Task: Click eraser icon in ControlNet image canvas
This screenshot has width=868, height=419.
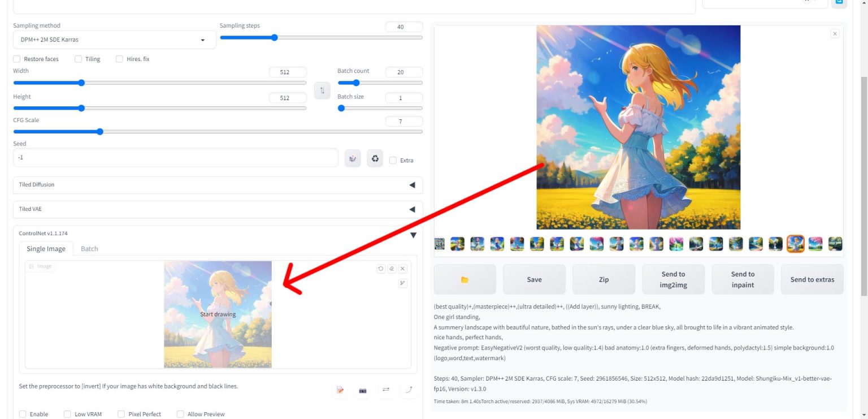Action: point(392,269)
